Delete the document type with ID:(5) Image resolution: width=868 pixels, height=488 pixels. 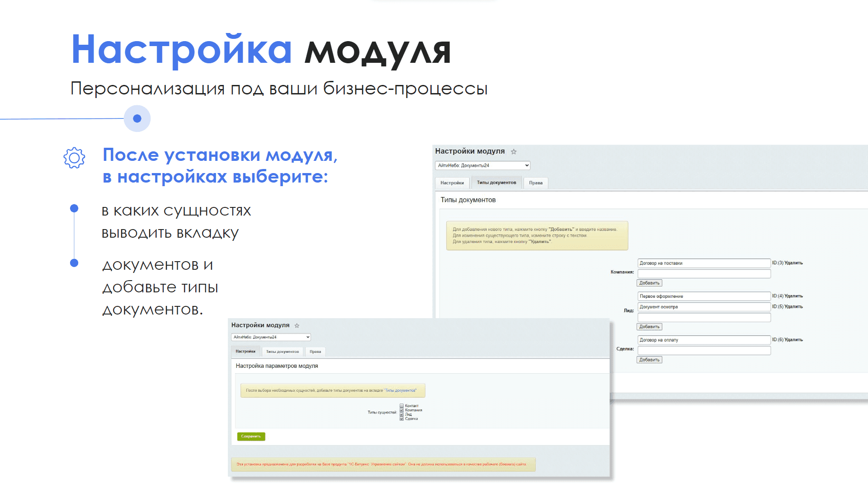coord(793,306)
